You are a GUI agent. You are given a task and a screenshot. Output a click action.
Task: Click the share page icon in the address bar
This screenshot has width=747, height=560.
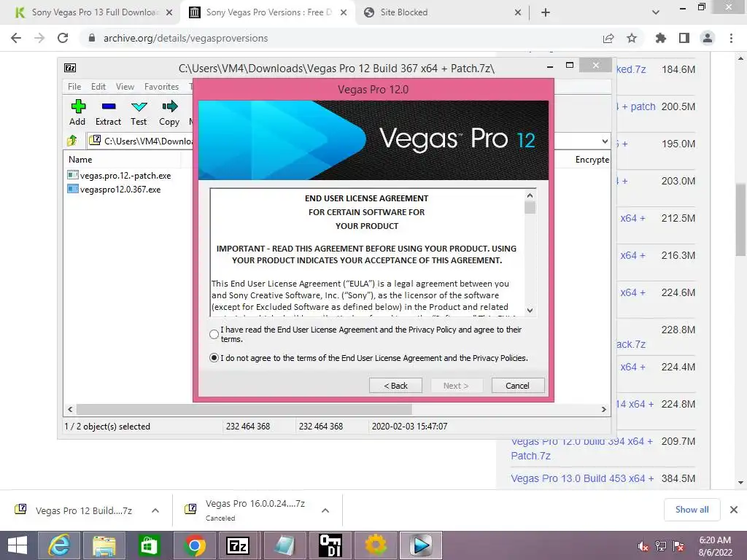coord(608,38)
